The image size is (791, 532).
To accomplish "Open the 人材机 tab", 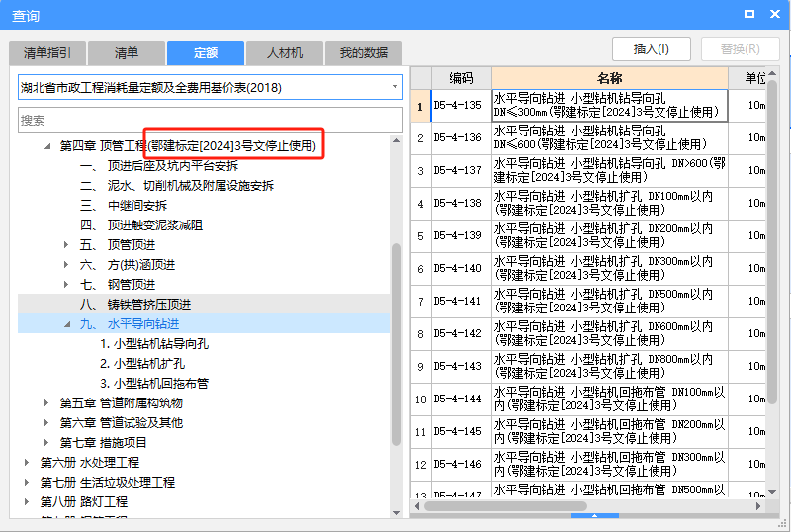I will 285,53.
